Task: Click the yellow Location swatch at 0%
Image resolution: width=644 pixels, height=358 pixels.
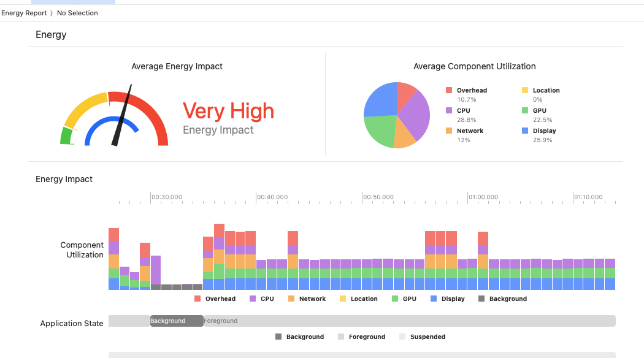Action: click(x=525, y=91)
